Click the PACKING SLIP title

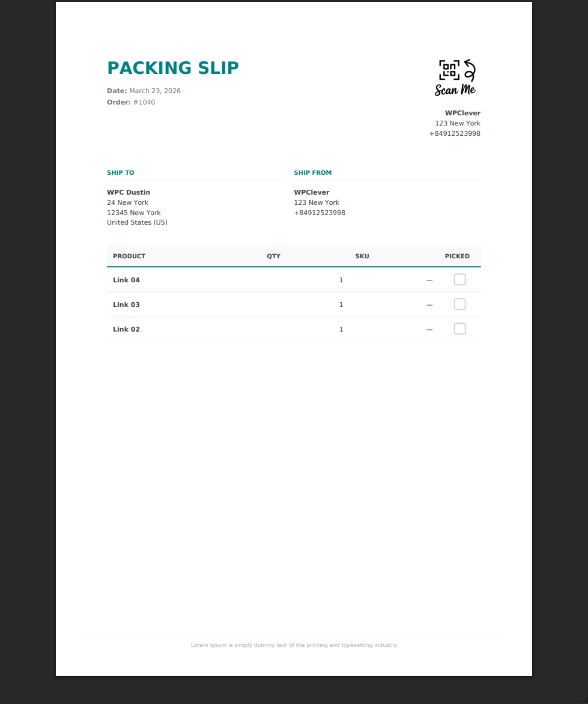coord(173,68)
